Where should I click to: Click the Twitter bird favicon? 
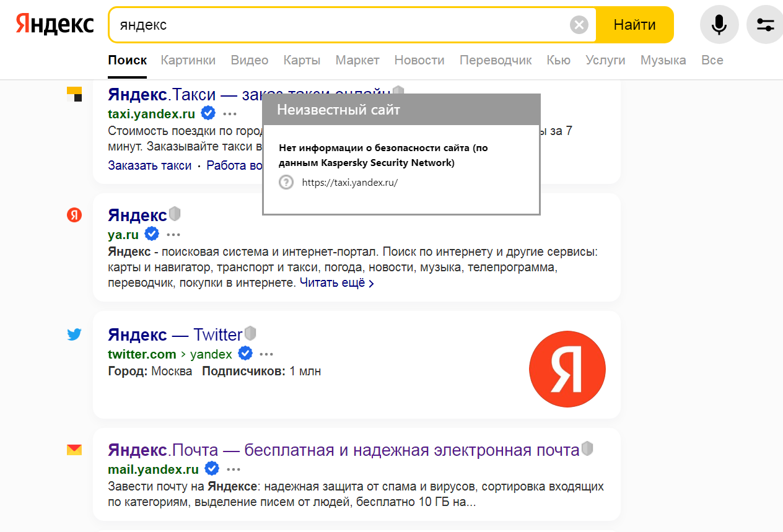pos(74,335)
